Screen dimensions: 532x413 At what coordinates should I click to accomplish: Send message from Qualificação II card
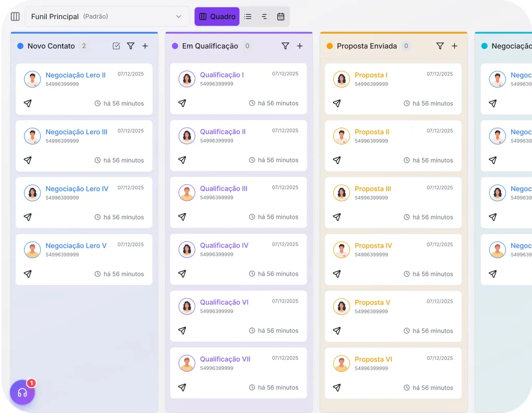point(182,160)
